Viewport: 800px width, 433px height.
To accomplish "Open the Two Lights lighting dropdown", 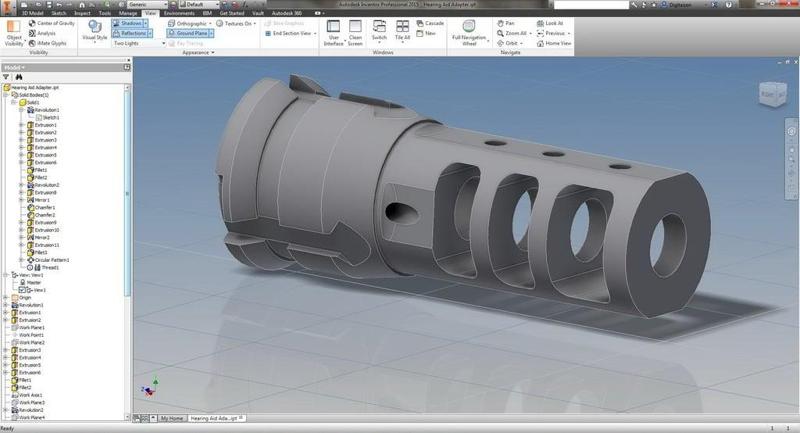I will 139,43.
